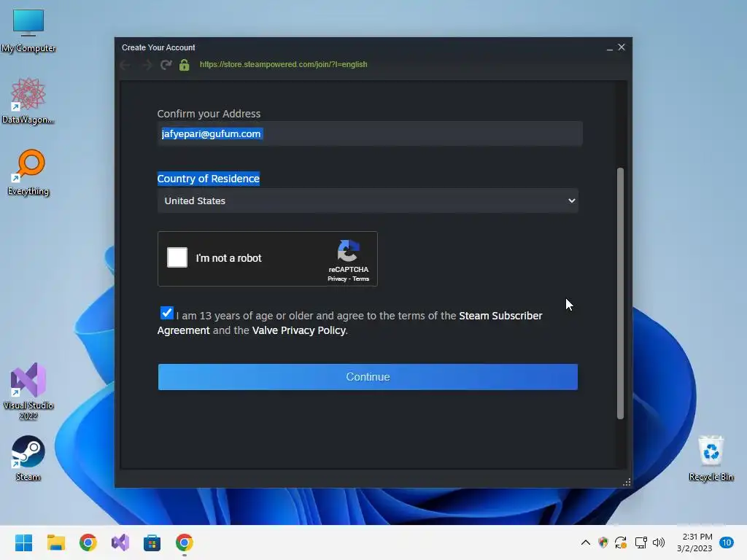Image resolution: width=747 pixels, height=560 pixels.
Task: Open the reCAPTCHA Privacy link
Action: 337,279
